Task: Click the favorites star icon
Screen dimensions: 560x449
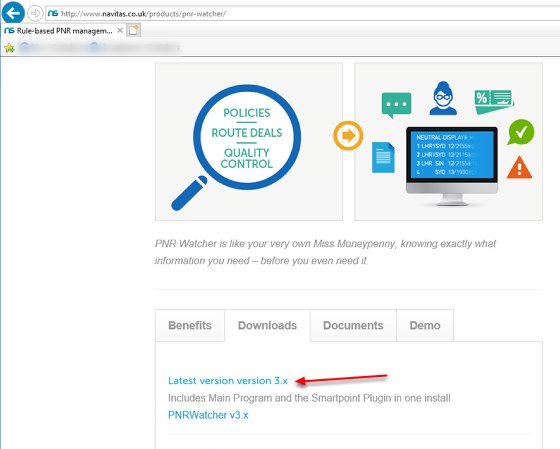Action: tap(9, 48)
